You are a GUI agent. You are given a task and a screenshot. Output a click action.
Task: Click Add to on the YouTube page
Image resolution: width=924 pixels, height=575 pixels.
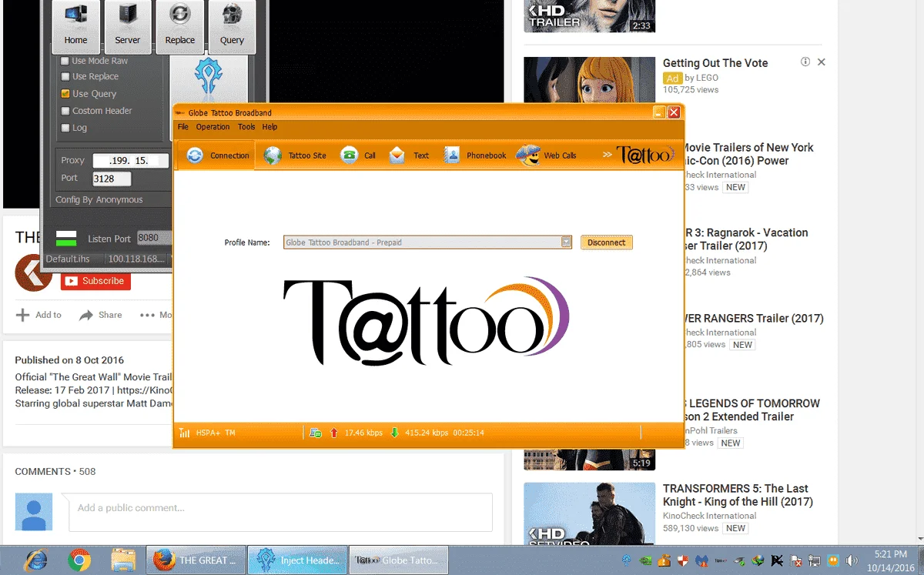click(38, 315)
